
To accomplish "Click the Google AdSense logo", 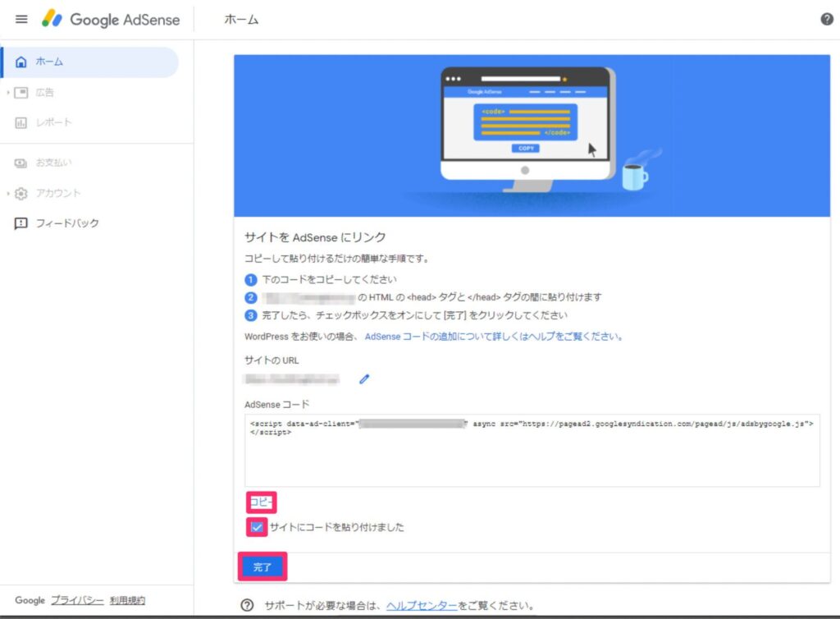I will point(111,20).
